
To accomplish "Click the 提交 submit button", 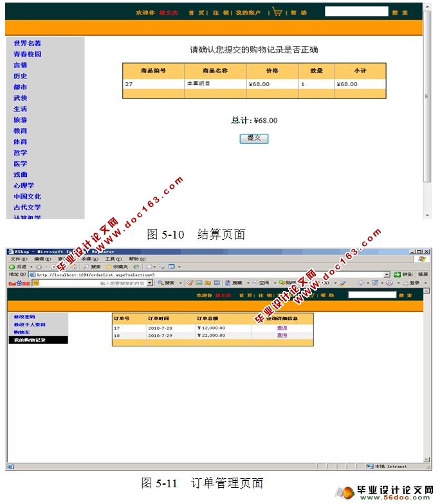I will (253, 139).
